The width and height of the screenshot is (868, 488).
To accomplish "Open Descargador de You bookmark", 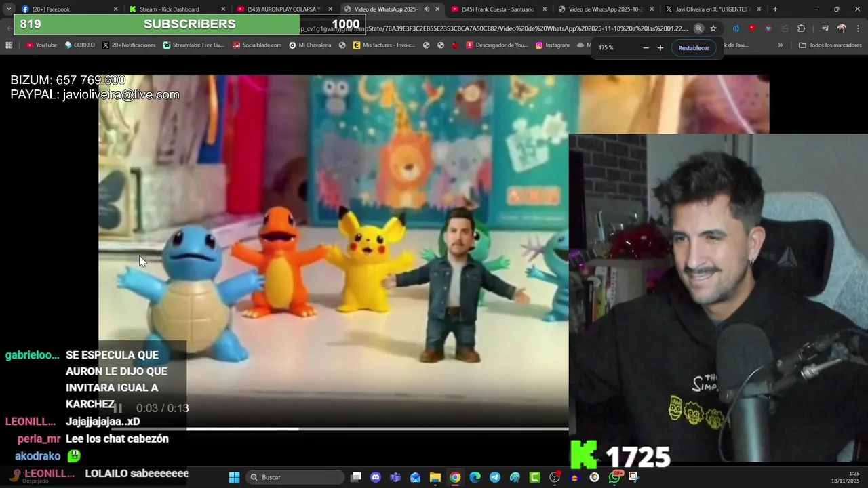I will tap(497, 45).
